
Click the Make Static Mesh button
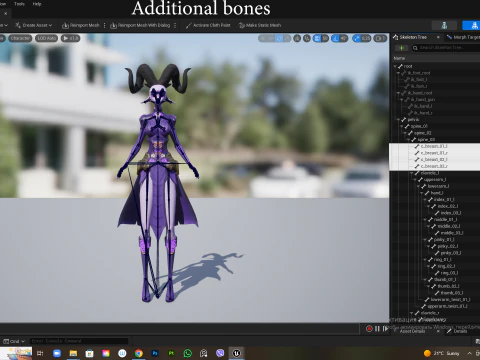(x=260, y=25)
